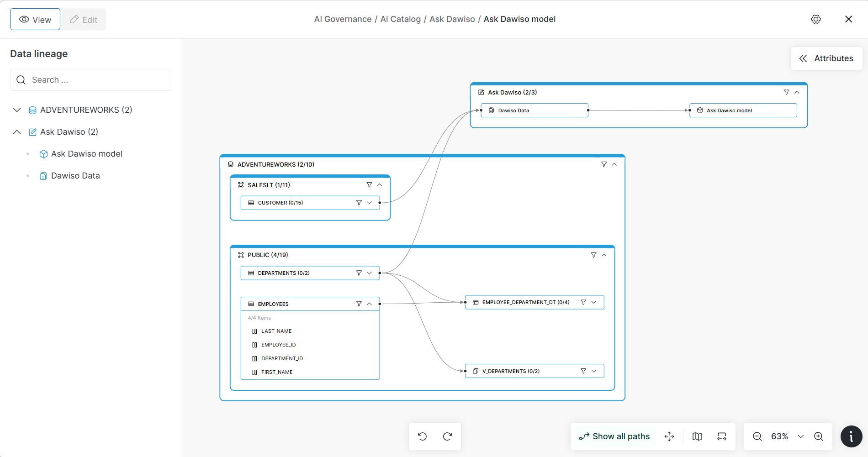Collapse the EMPLOYEES table
The width and height of the screenshot is (868, 457).
coord(370,304)
